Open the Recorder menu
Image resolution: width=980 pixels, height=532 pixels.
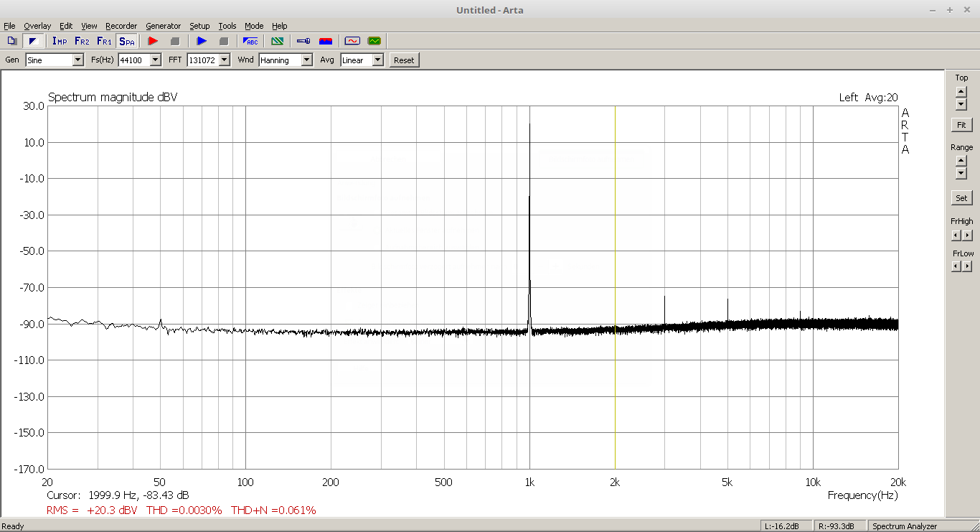coord(121,26)
